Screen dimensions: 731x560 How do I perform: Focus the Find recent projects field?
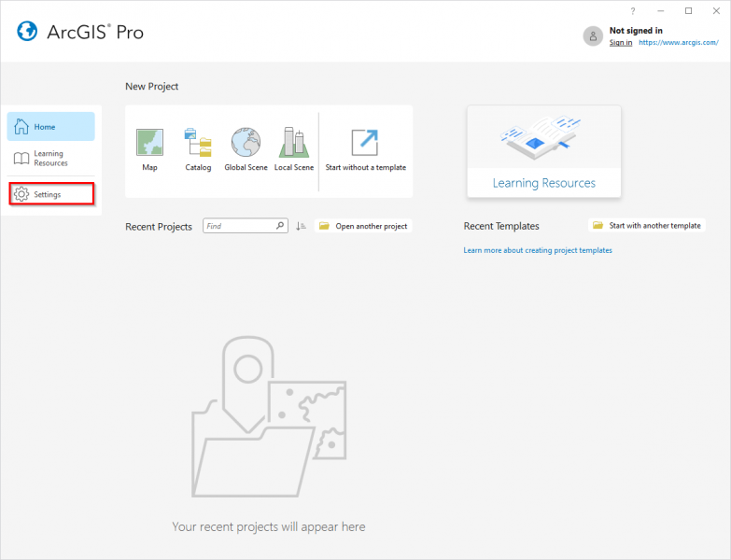246,226
